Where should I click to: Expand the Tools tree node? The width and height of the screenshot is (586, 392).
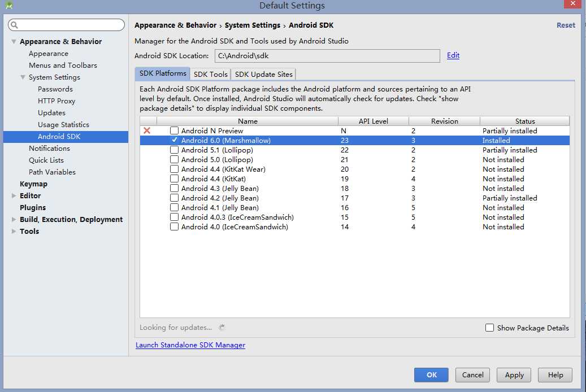[x=14, y=232]
